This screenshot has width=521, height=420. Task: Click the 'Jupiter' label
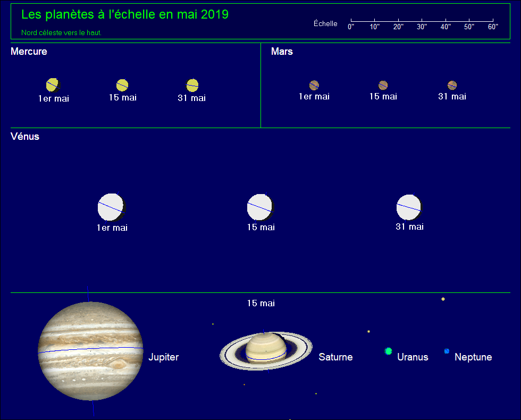164,357
